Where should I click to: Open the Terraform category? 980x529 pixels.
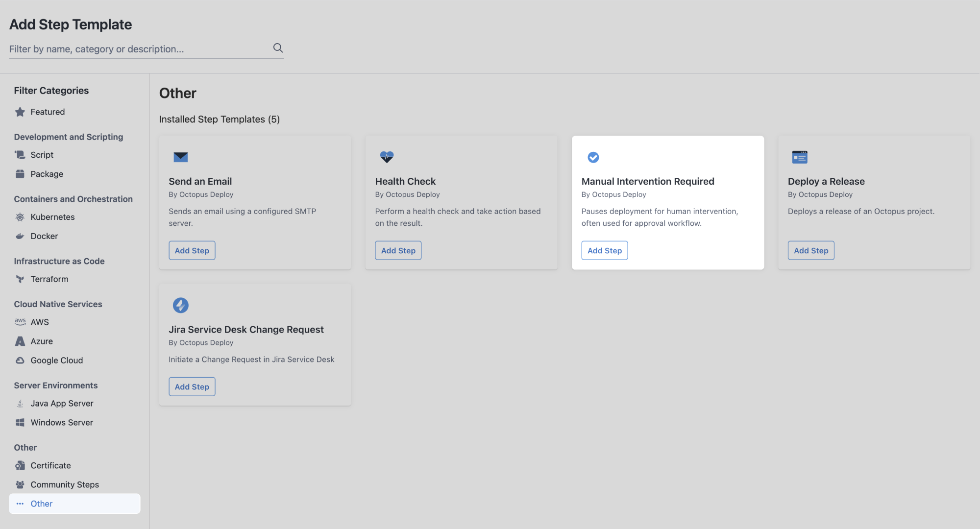[74, 279]
